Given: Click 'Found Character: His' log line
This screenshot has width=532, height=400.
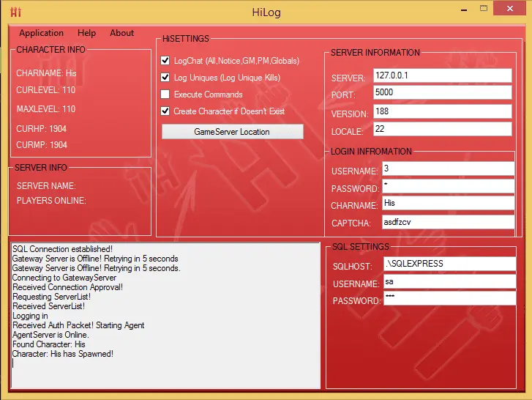Looking at the screenshot, I should click(49, 344).
